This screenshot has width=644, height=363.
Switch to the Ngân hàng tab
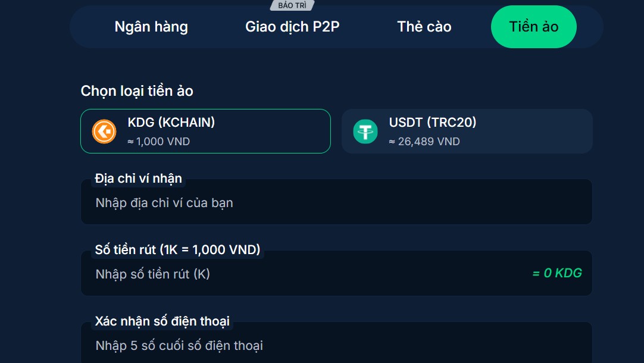pos(151,26)
